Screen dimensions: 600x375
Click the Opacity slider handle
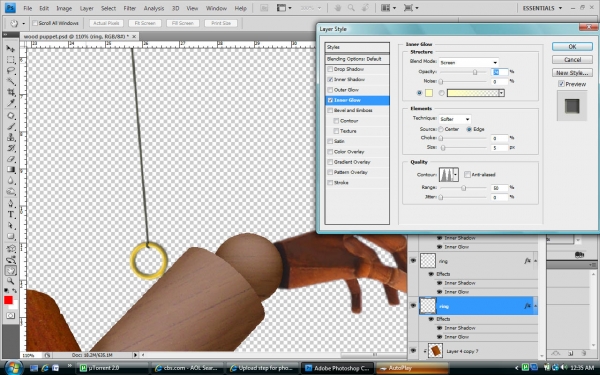point(474,72)
